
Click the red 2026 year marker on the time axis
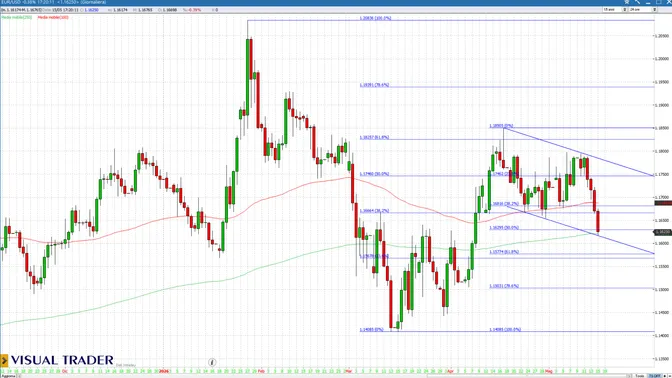click(164, 371)
